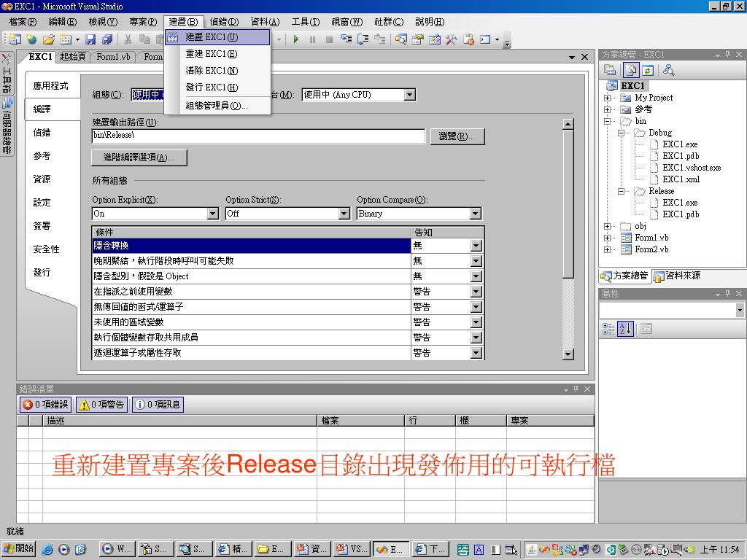Switch to the 資料來源 panel tab
747x560 pixels.
click(677, 276)
